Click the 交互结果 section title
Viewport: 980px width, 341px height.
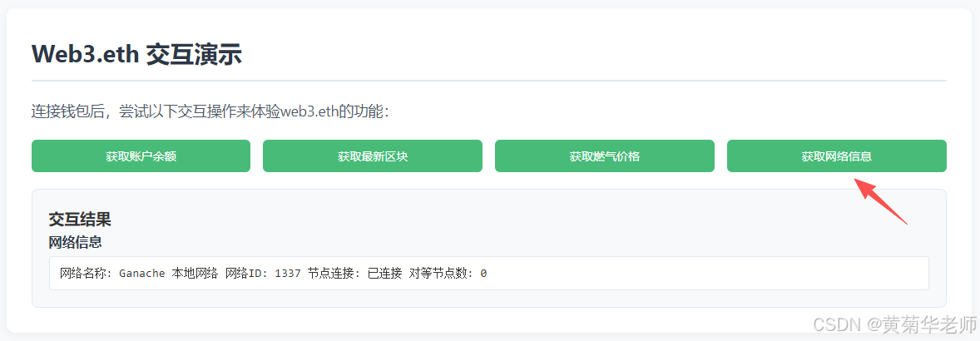[80, 220]
